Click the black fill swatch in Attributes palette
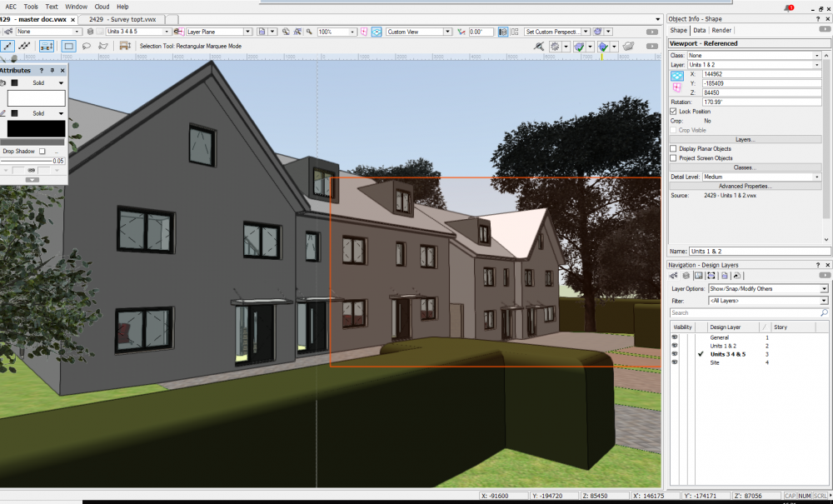The height and width of the screenshot is (504, 833). 33,127
